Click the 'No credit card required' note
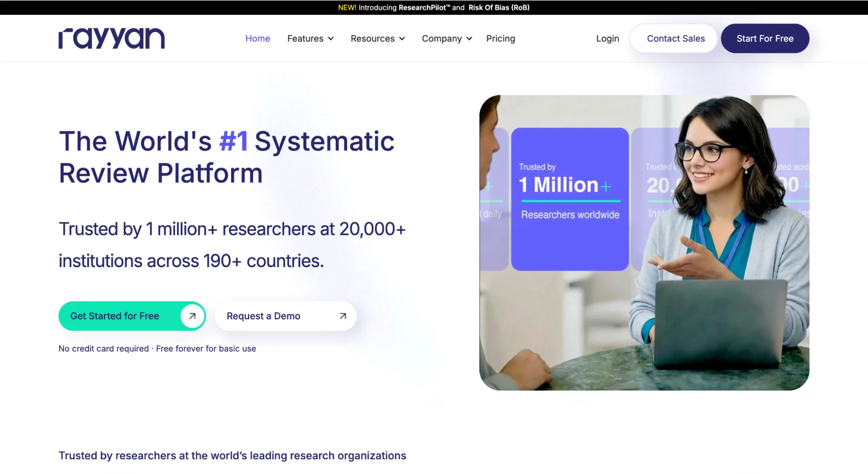868x474 pixels. point(104,348)
